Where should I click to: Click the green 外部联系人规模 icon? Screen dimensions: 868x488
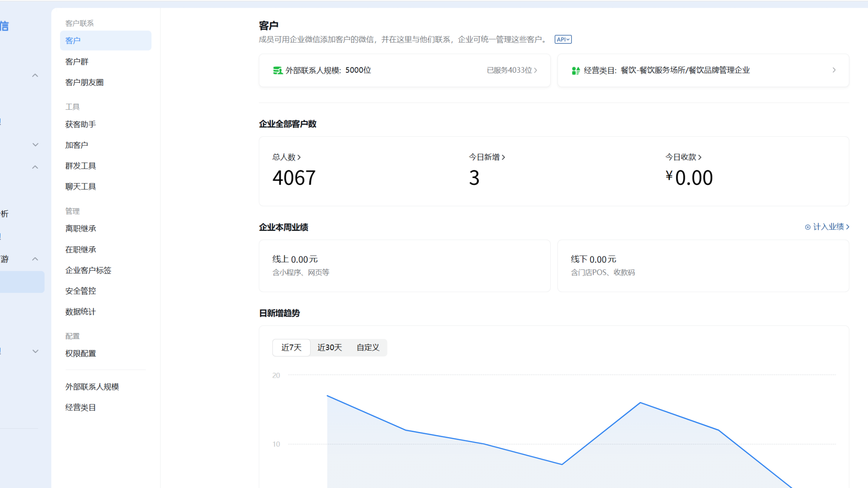(x=278, y=70)
